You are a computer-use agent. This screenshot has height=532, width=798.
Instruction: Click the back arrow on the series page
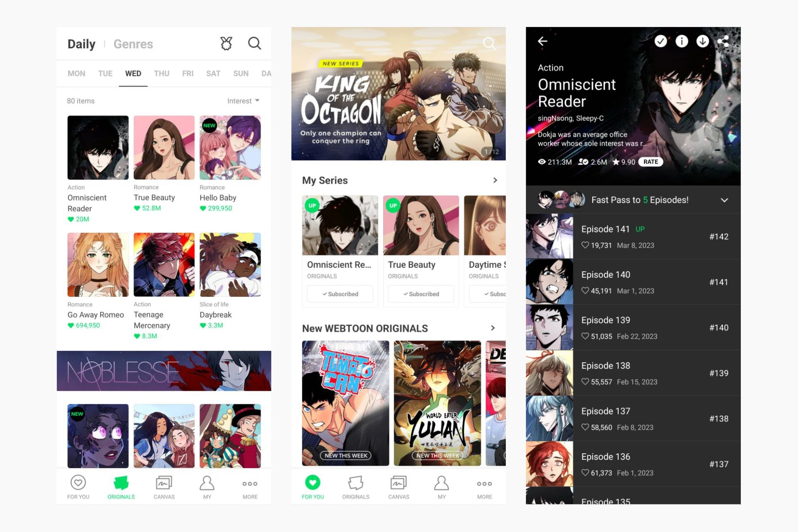coord(542,41)
